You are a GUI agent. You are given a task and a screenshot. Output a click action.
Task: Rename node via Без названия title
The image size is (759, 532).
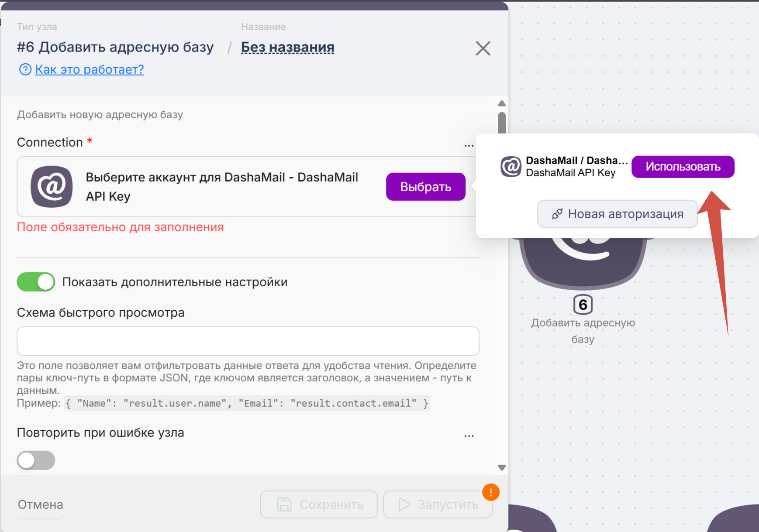(x=287, y=47)
